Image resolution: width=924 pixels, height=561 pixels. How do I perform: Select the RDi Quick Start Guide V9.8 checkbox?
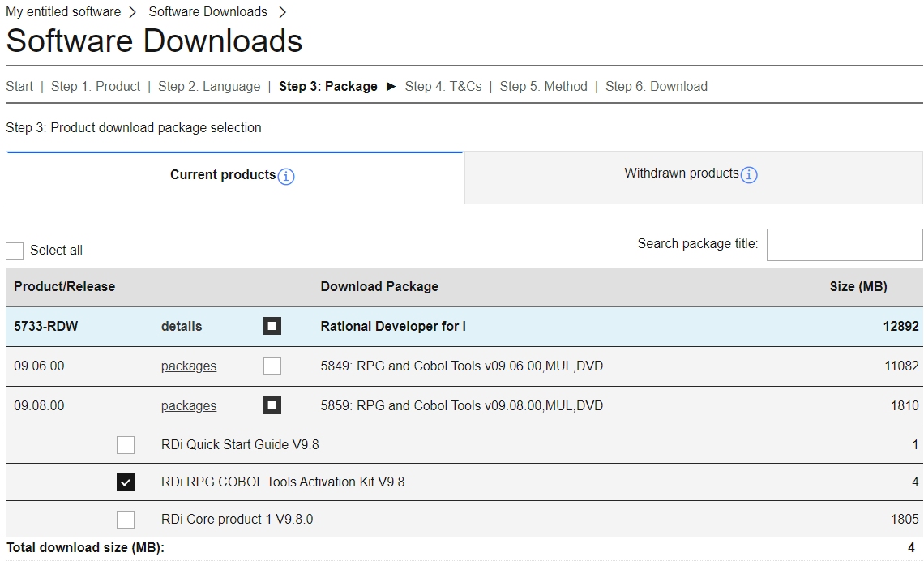point(126,445)
